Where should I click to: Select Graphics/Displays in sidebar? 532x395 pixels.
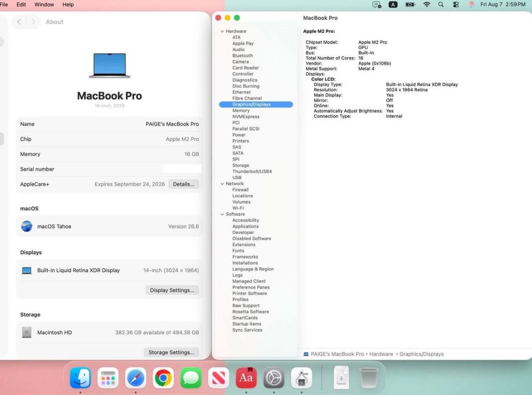(x=256, y=105)
